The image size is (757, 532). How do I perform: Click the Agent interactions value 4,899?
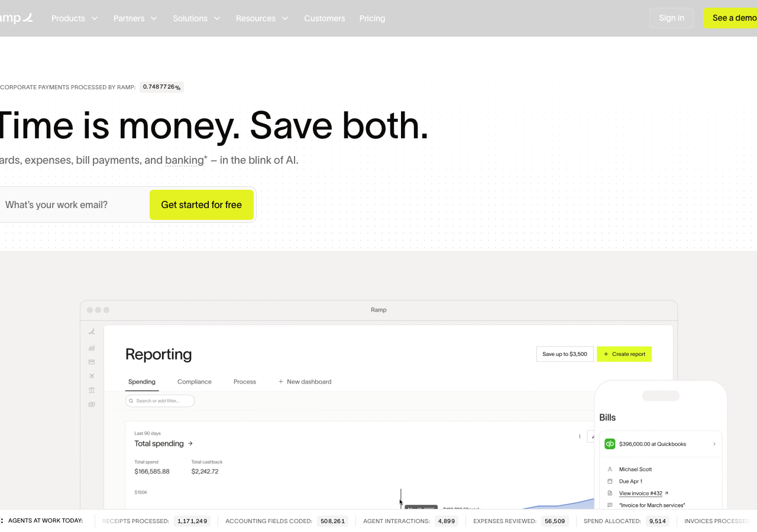(x=447, y=521)
